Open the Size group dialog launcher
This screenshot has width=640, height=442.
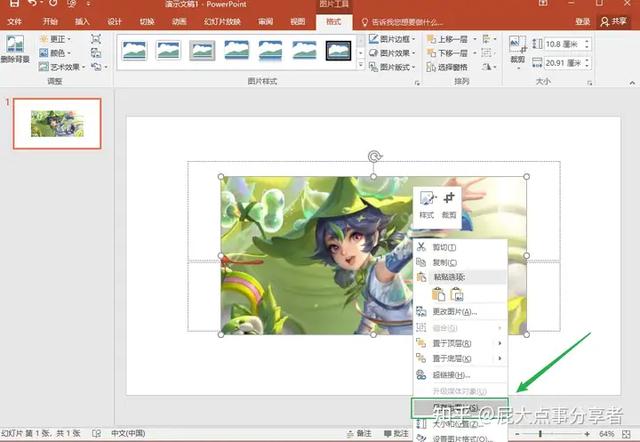[x=590, y=83]
